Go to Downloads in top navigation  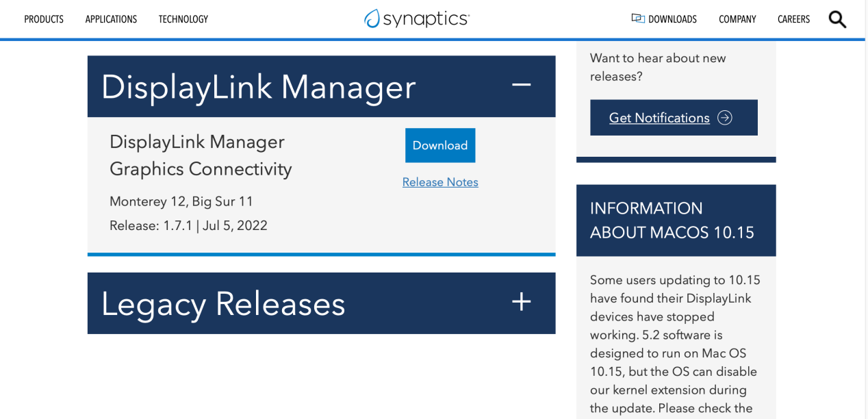(x=672, y=19)
